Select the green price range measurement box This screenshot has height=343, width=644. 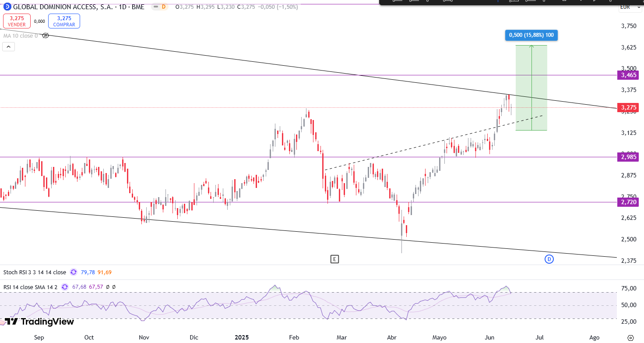[x=531, y=88]
